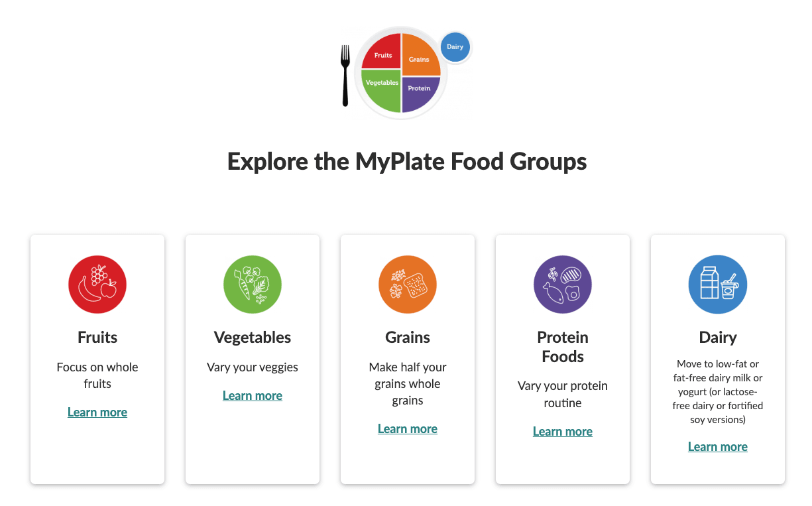Click the orange Grains circle icon
The image size is (812, 506).
(x=408, y=285)
